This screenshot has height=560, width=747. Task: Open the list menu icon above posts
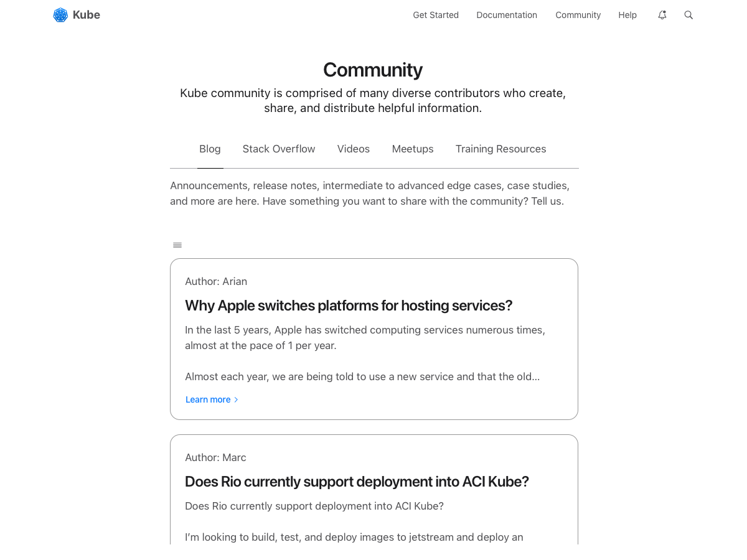[x=177, y=245]
